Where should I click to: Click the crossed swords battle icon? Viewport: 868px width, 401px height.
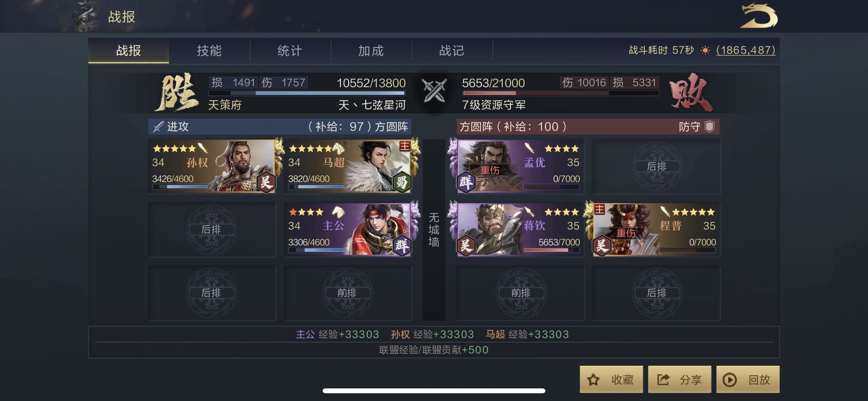point(434,91)
